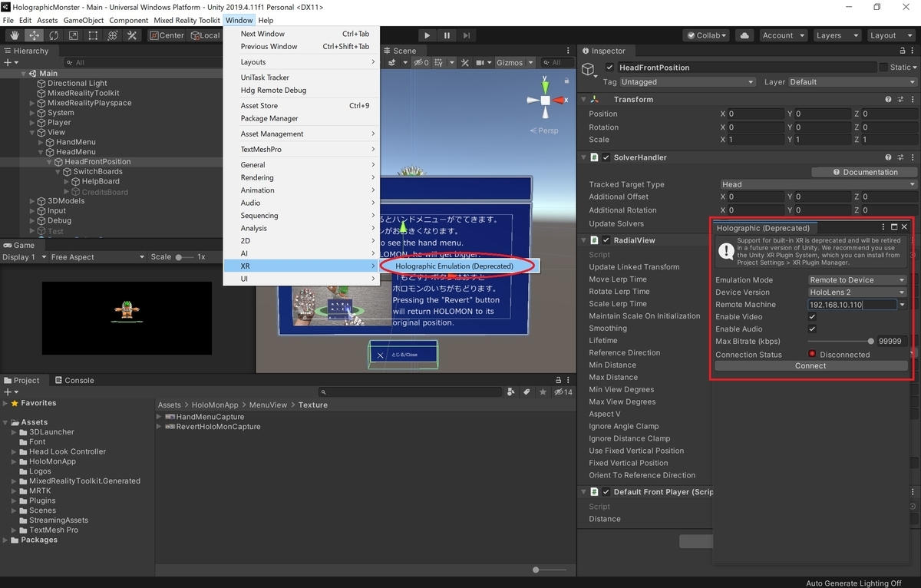921x588 pixels.
Task: Click Remote Machine IP address field
Action: (x=853, y=305)
